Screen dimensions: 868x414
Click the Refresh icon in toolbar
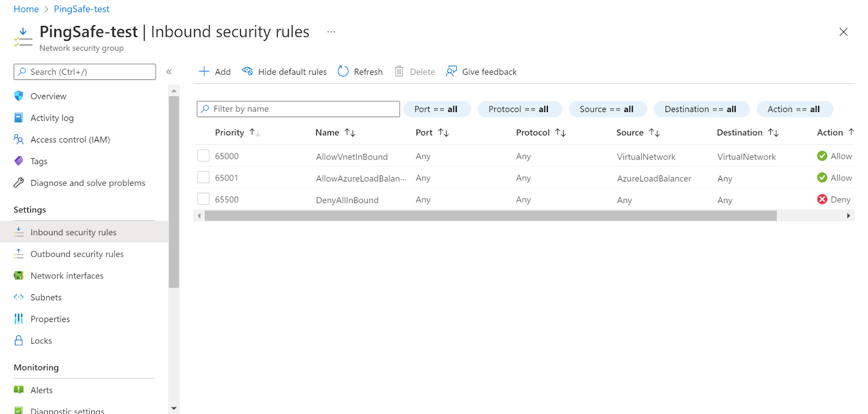[343, 72]
